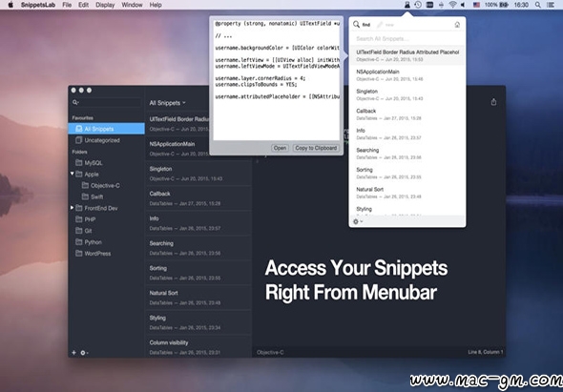Click the new snippet pencil icon
The height and width of the screenshot is (392, 563).
tap(380, 25)
